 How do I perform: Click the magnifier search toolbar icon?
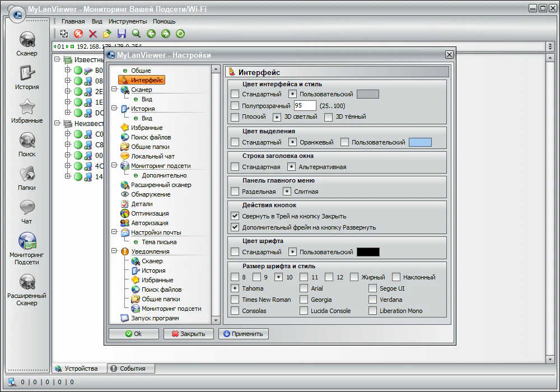(x=136, y=34)
